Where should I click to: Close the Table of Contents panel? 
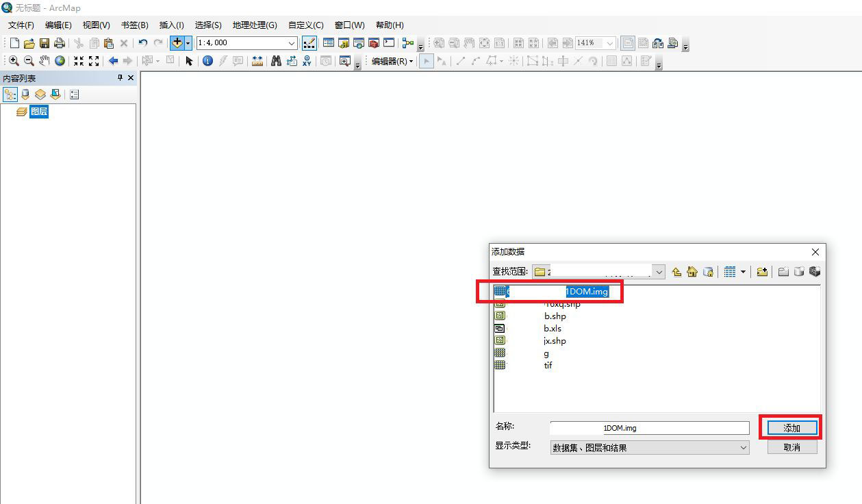coord(131,78)
